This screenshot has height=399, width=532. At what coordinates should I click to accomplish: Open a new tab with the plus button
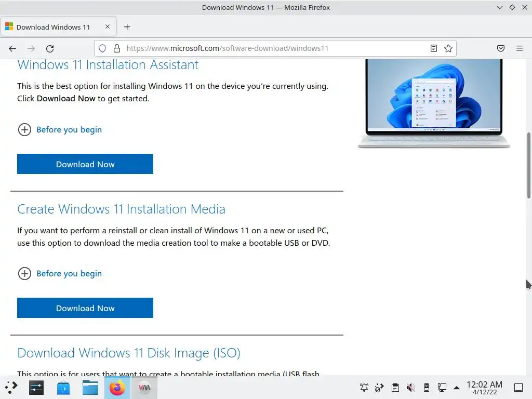tap(127, 27)
